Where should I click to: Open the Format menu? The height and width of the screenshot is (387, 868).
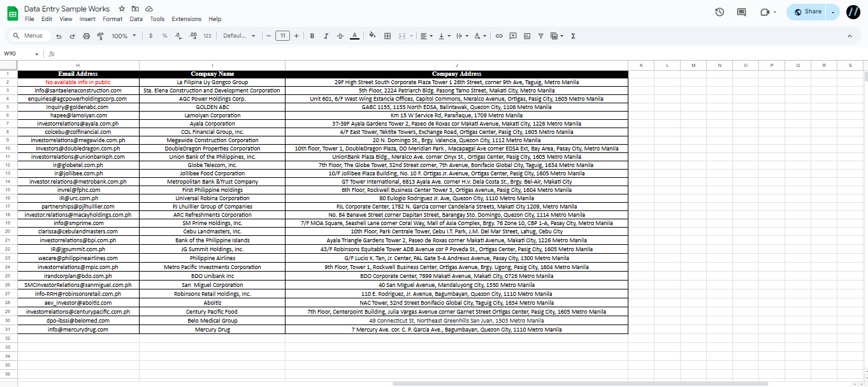[x=113, y=19]
